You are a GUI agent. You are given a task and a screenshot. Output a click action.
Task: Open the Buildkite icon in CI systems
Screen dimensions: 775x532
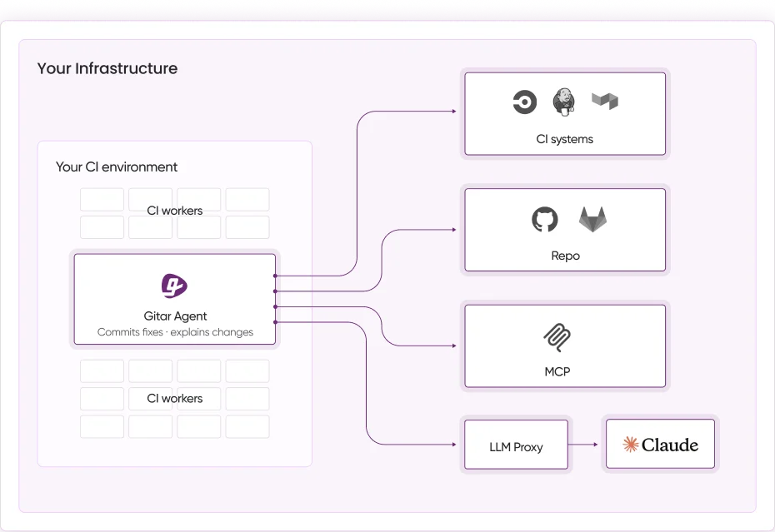coord(604,101)
